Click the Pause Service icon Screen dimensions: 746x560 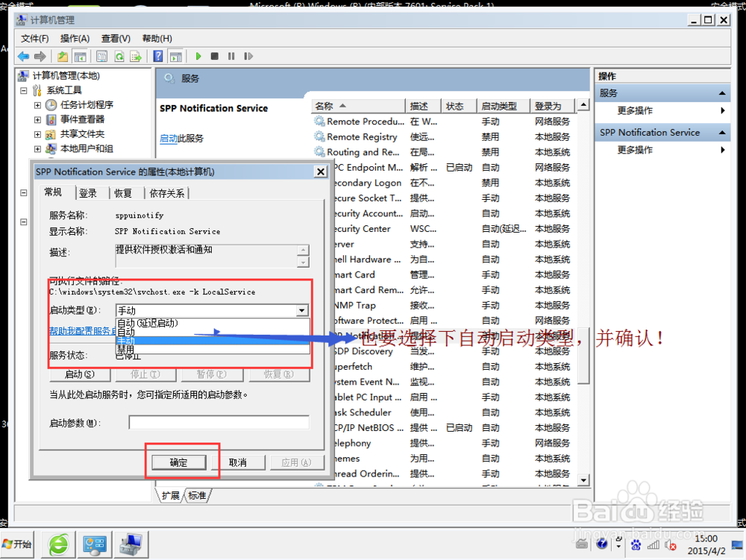click(231, 56)
